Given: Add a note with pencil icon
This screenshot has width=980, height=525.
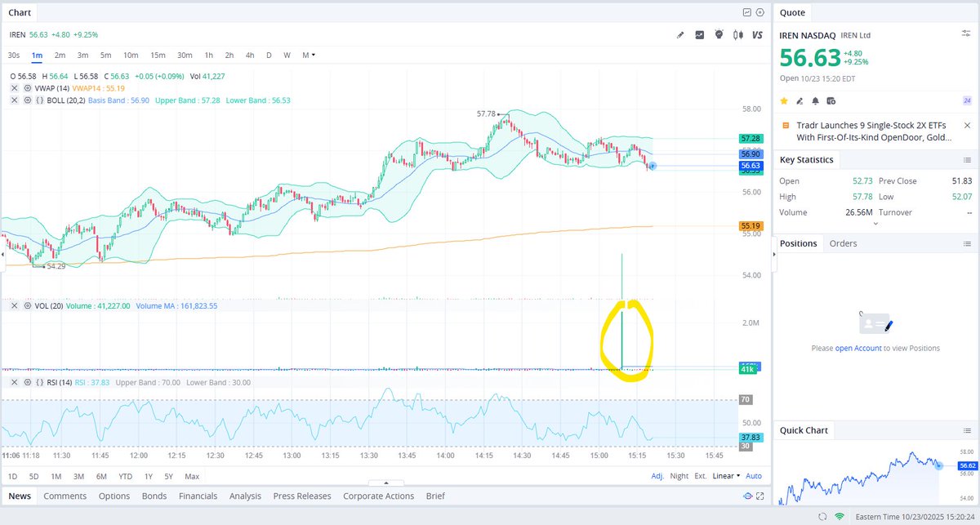Looking at the screenshot, I should pyautogui.click(x=800, y=100).
